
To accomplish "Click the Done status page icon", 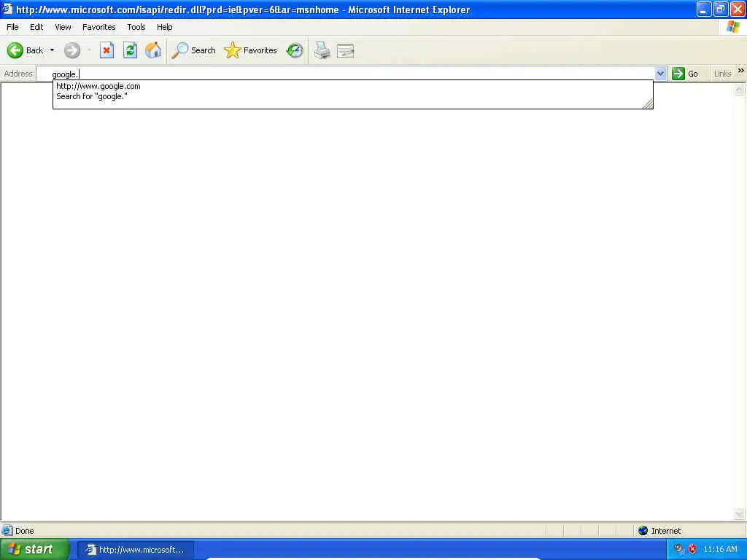I will point(7,531).
